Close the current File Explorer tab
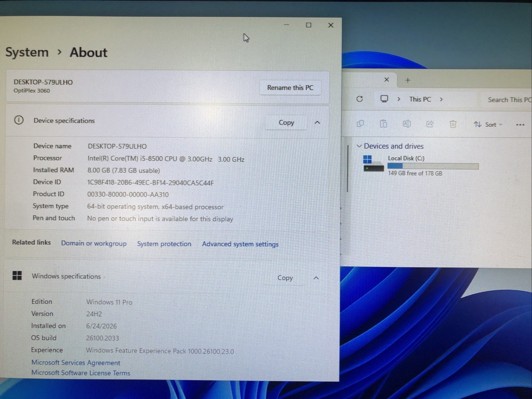The width and height of the screenshot is (532, 399). [387, 80]
